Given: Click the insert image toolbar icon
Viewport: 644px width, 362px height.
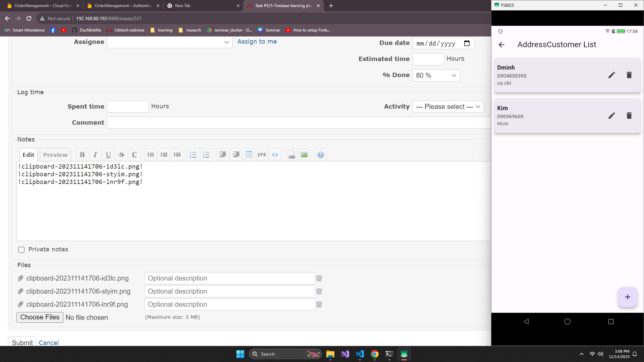Looking at the screenshot, I should (x=304, y=155).
